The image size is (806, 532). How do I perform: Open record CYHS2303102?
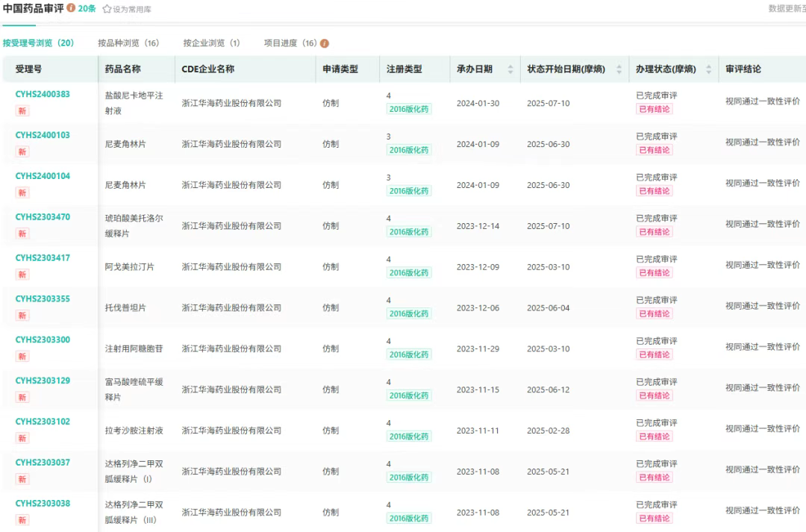[x=43, y=422]
